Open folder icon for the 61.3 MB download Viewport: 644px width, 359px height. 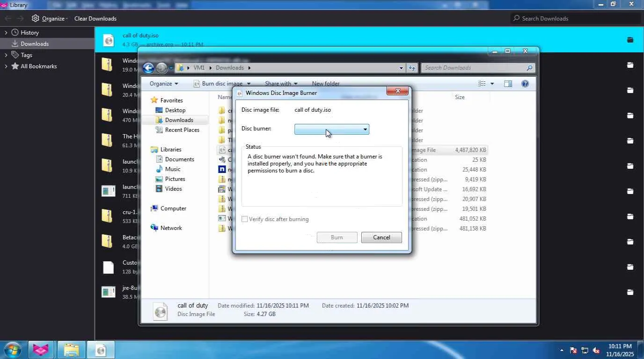(630, 141)
